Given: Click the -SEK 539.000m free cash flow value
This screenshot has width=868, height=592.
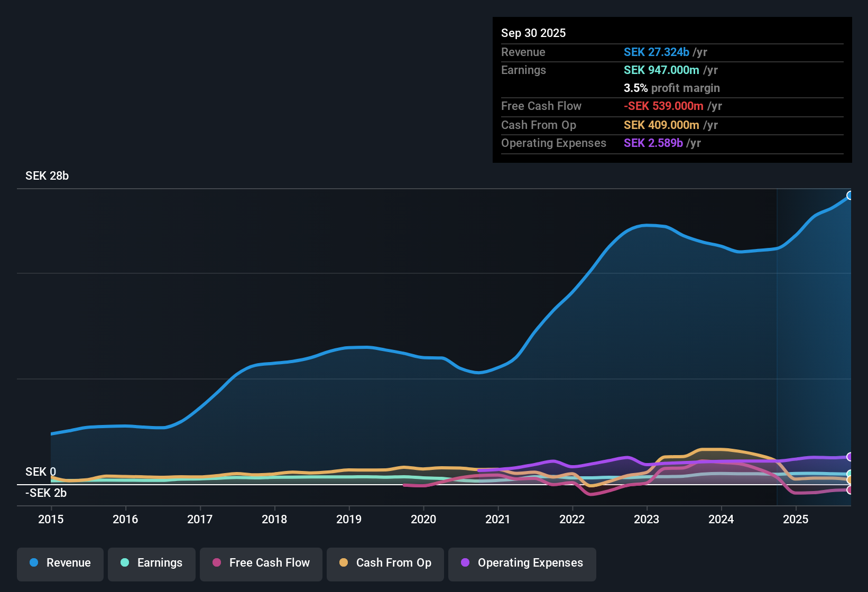Looking at the screenshot, I should (x=663, y=106).
